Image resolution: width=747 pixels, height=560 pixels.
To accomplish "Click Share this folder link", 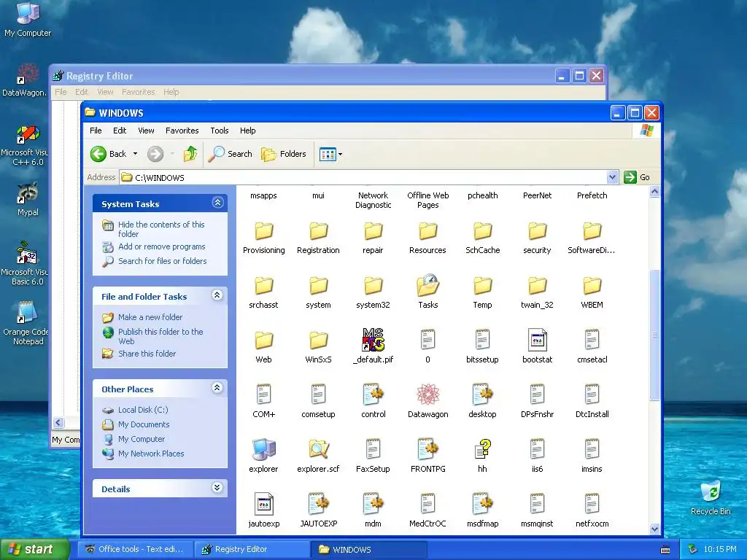I will [x=147, y=354].
